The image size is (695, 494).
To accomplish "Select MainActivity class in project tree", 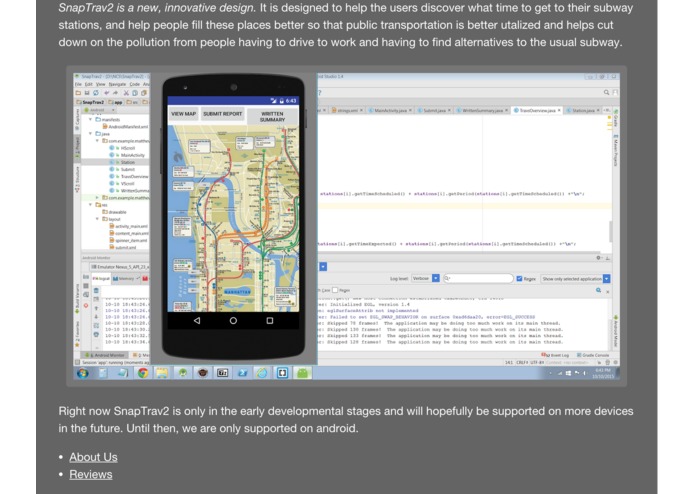I will (127, 155).
